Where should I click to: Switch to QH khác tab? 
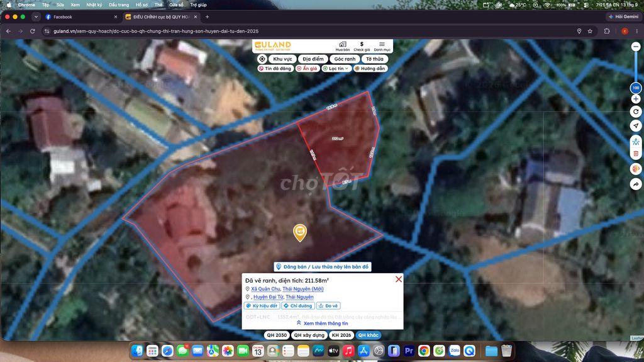(x=368, y=336)
